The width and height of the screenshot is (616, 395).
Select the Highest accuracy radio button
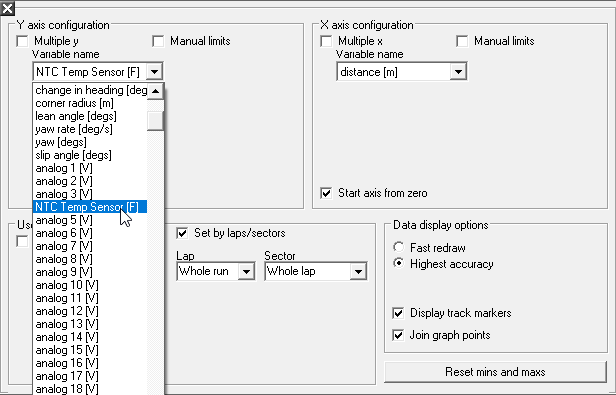click(x=399, y=263)
